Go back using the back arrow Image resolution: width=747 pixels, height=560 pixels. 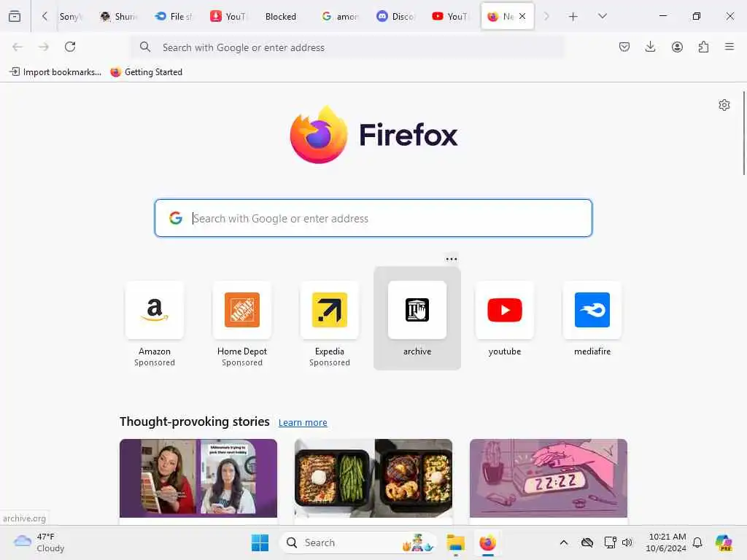18,47
